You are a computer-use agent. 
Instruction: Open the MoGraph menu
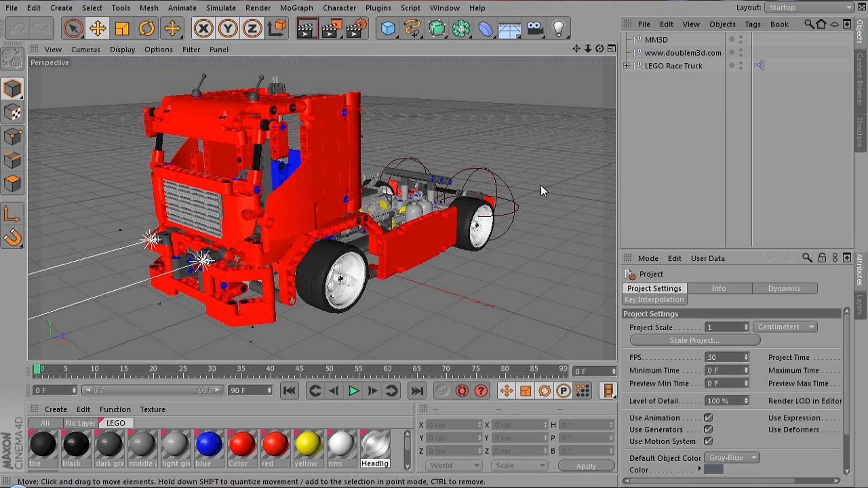point(297,8)
